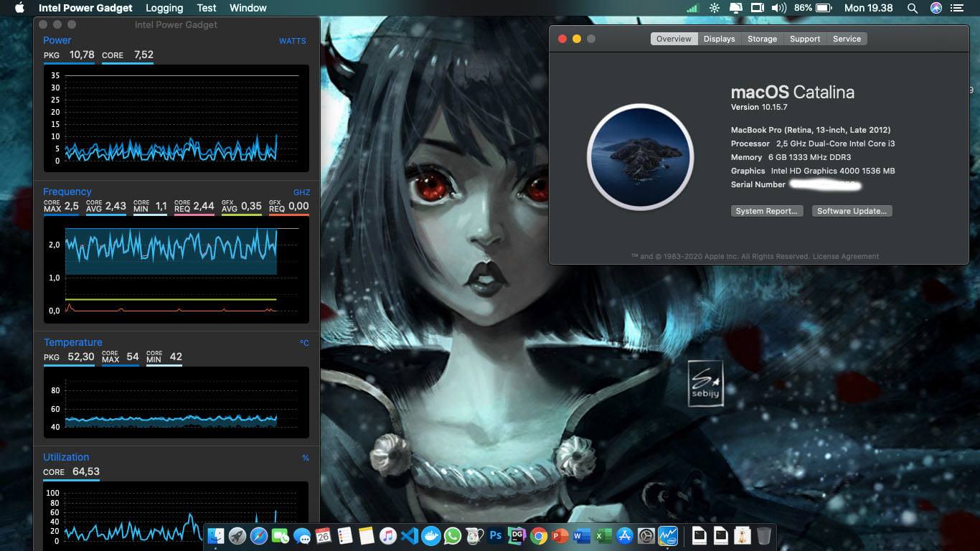The width and height of the screenshot is (980, 551).
Task: Open Messages app in the dock
Action: click(x=302, y=536)
